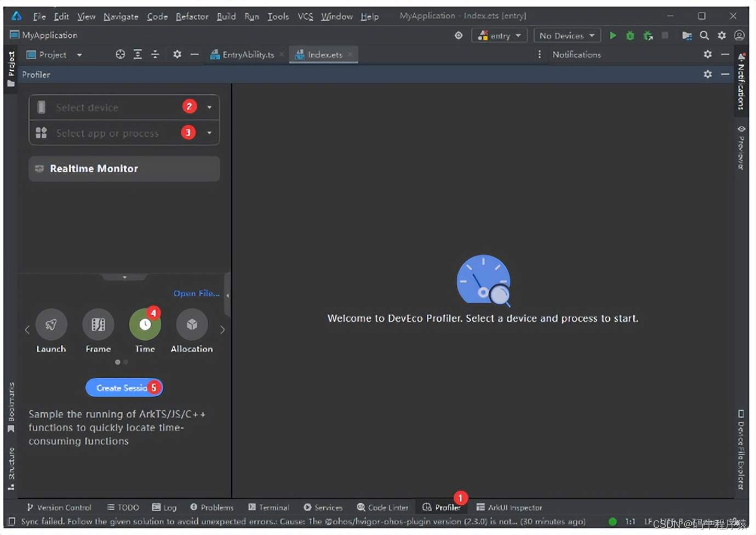Click the Stop icon in toolbar
The image size is (756, 535).
click(x=665, y=36)
